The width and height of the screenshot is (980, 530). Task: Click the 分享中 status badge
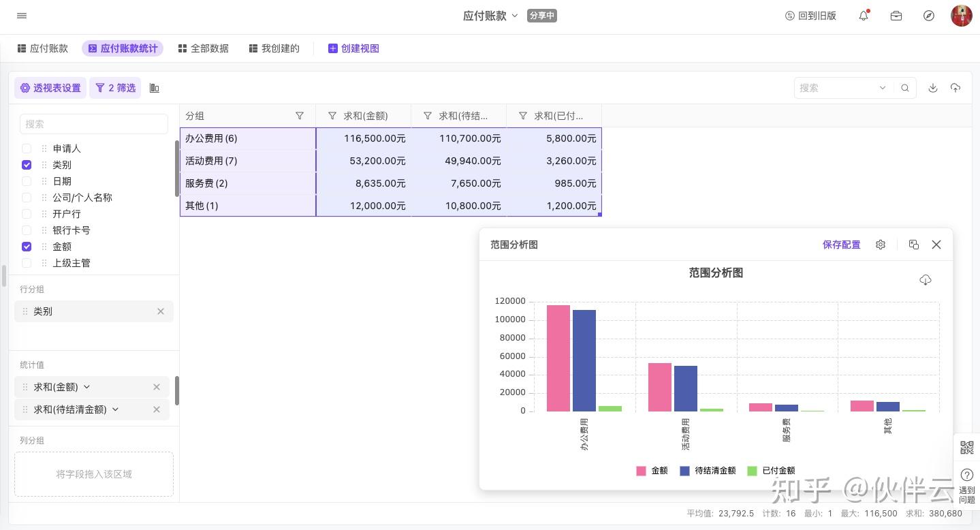click(x=542, y=16)
